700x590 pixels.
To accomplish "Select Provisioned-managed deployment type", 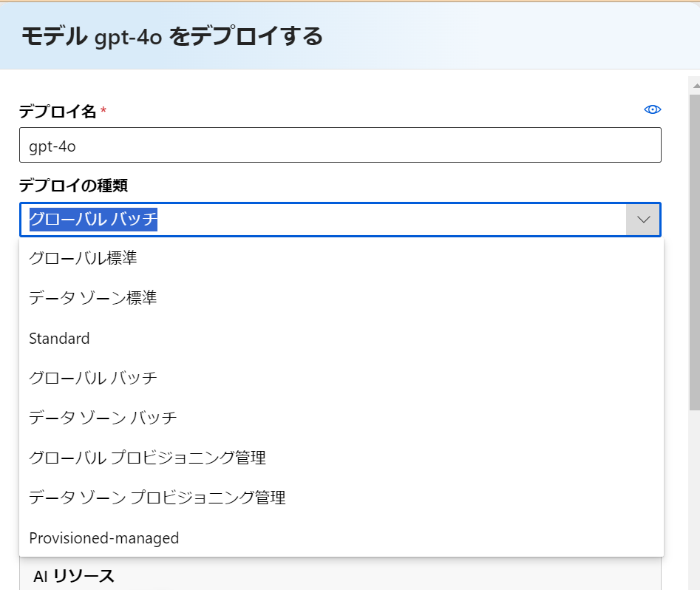I will 341,538.
